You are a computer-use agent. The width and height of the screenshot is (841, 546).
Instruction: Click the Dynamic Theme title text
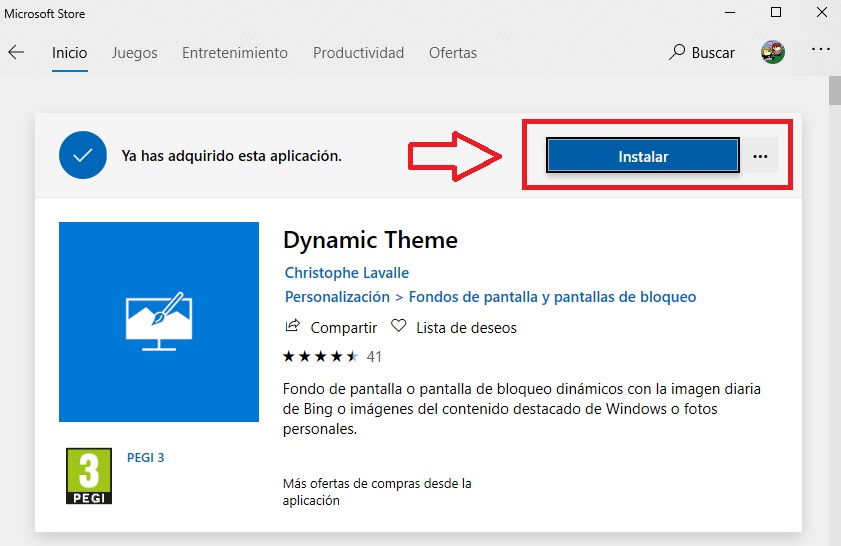[371, 240]
